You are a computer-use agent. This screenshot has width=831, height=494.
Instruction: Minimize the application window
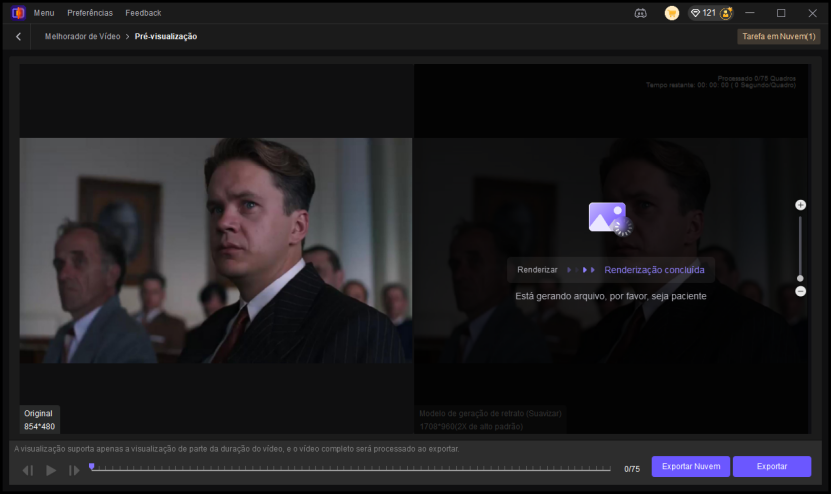[749, 13]
